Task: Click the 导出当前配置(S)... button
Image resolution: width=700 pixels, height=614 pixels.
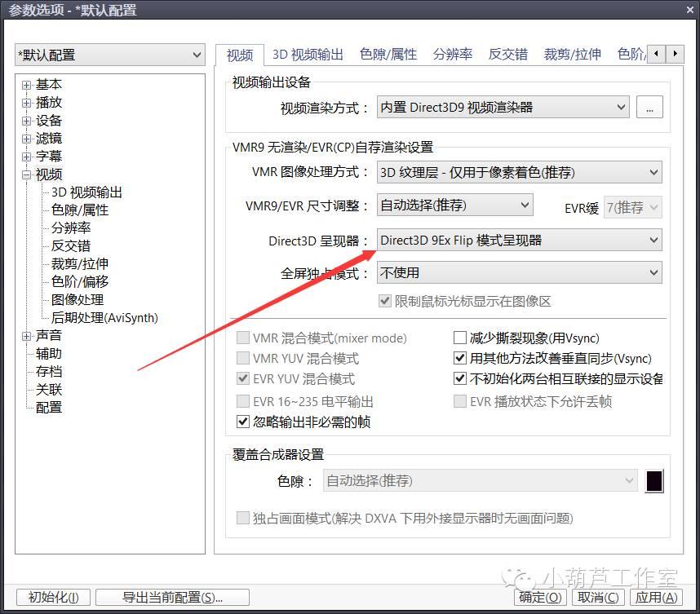Action: tap(172, 598)
